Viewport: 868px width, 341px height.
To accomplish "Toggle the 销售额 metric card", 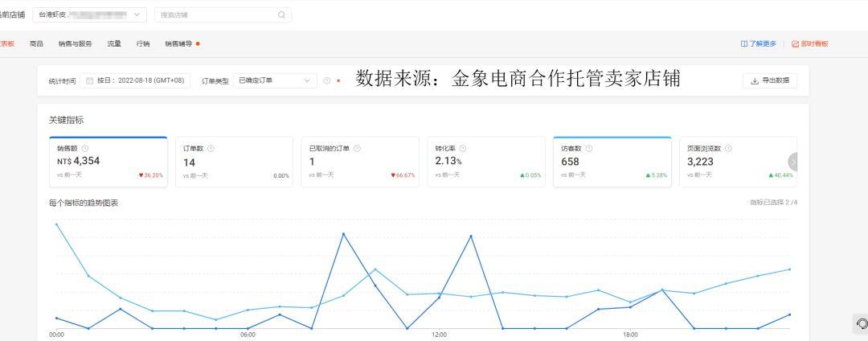I will pyautogui.click(x=108, y=162).
